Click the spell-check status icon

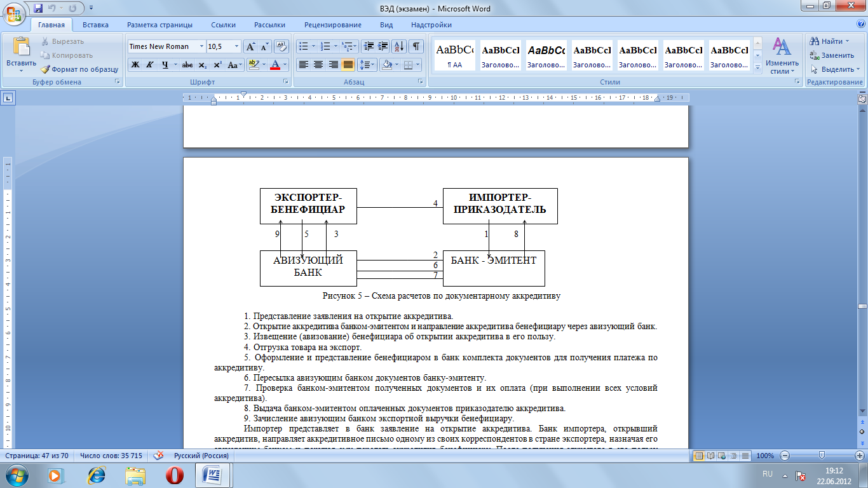(x=158, y=456)
